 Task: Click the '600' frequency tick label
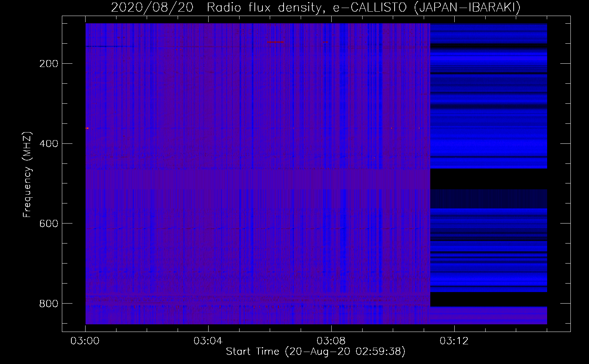click(49, 223)
